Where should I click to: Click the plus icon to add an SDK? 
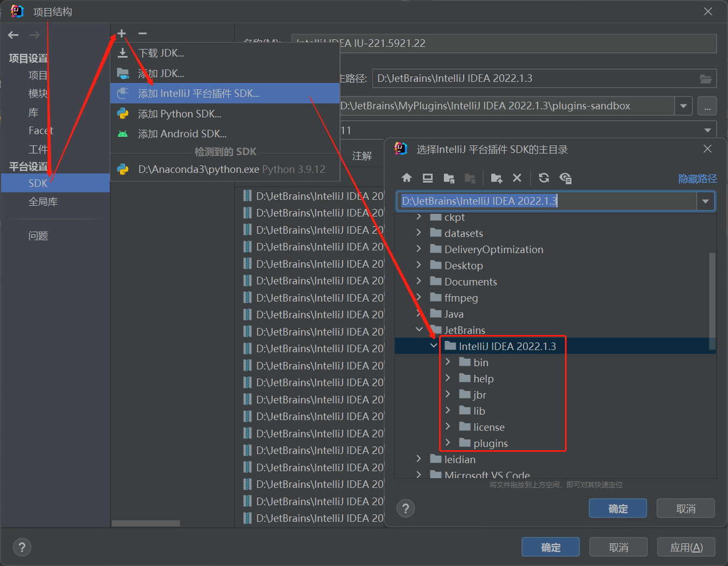[x=122, y=33]
